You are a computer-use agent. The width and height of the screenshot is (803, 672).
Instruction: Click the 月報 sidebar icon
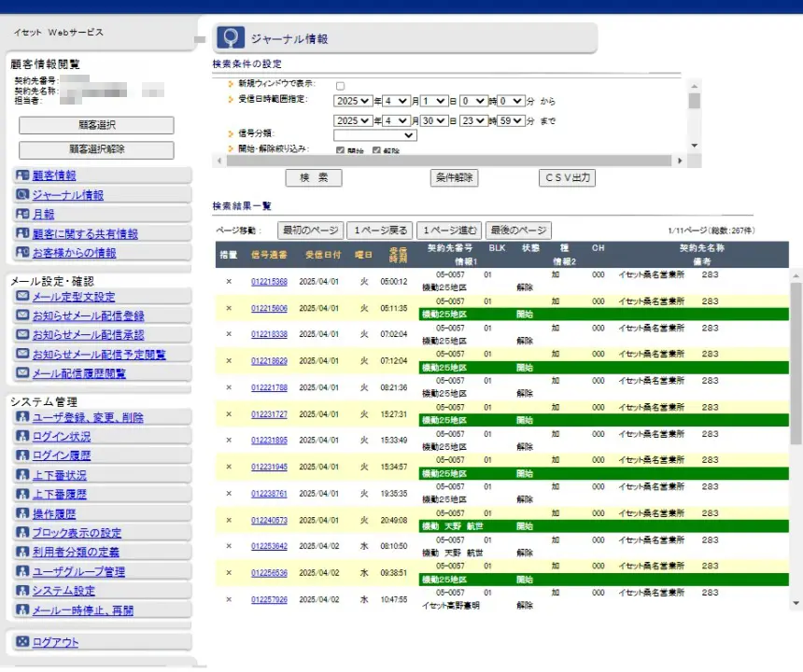click(22, 215)
